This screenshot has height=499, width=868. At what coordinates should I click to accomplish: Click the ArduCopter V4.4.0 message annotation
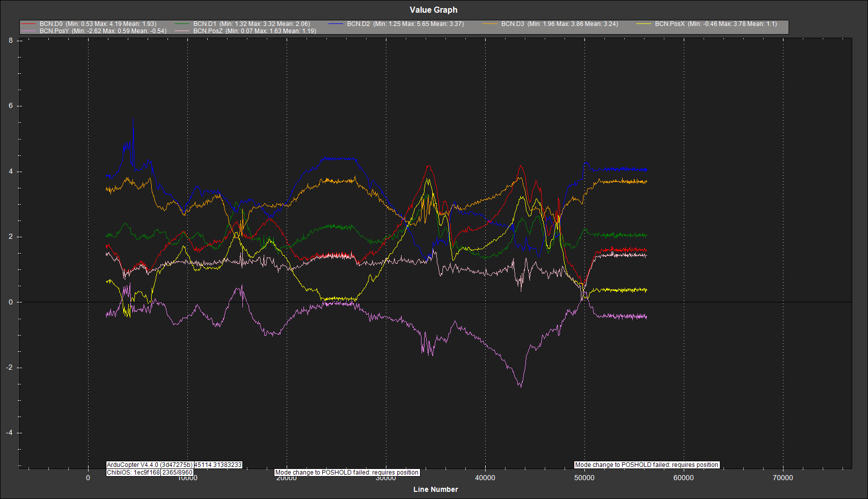[x=150, y=465]
